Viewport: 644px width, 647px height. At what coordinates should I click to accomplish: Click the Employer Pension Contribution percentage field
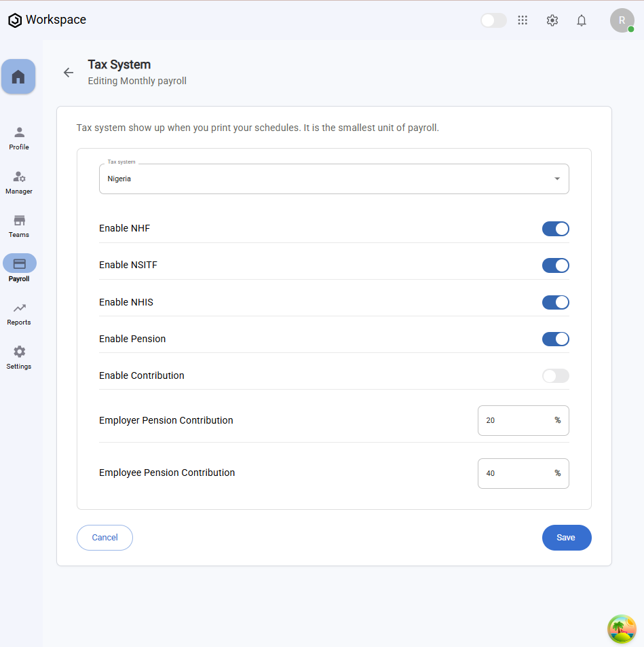pyautogui.click(x=516, y=420)
